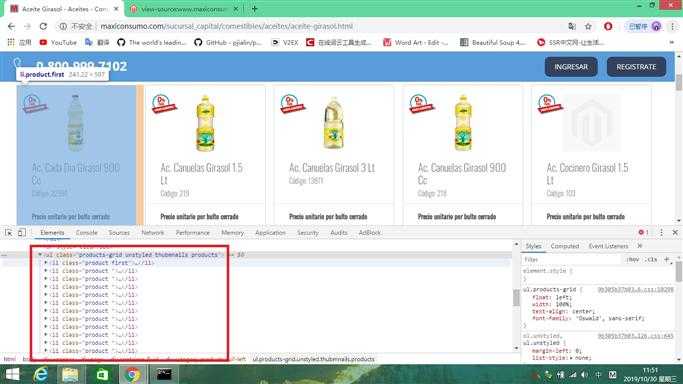Toggle the DevTools device toolbar icon

21,232
